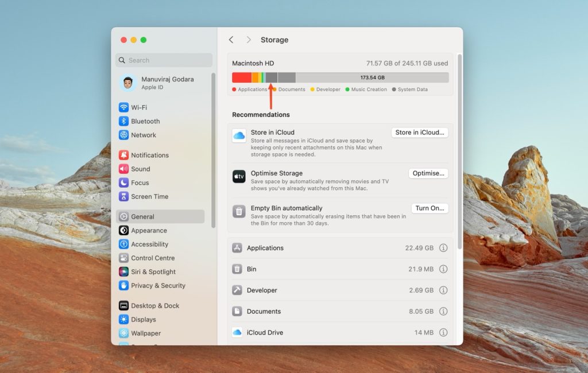Screen dimensions: 588x373
Task: Show info for the Applications category
Action: pos(443,248)
